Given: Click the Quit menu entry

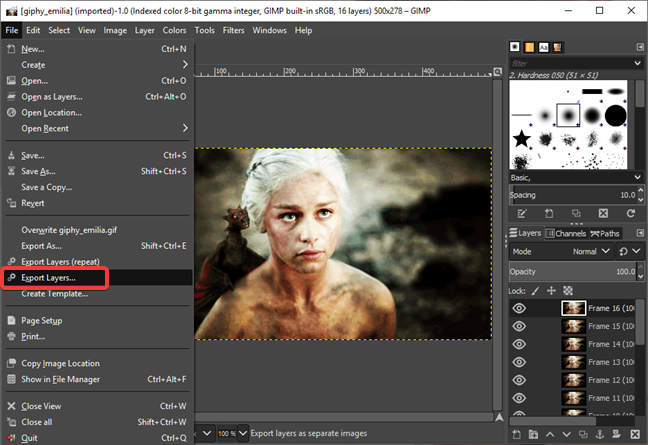Looking at the screenshot, I should [97, 438].
